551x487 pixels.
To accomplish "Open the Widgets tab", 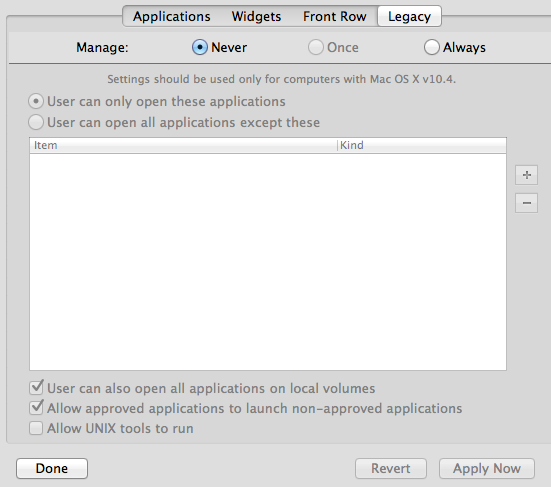I will pyautogui.click(x=256, y=16).
